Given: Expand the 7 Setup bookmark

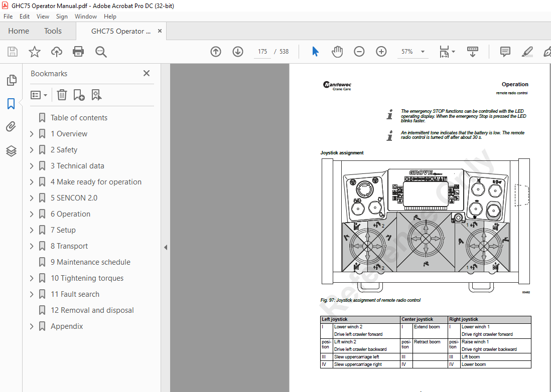Looking at the screenshot, I should click(32, 230).
